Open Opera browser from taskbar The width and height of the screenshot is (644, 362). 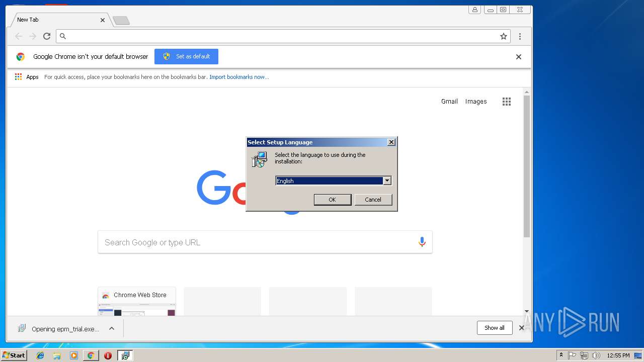coord(108,355)
